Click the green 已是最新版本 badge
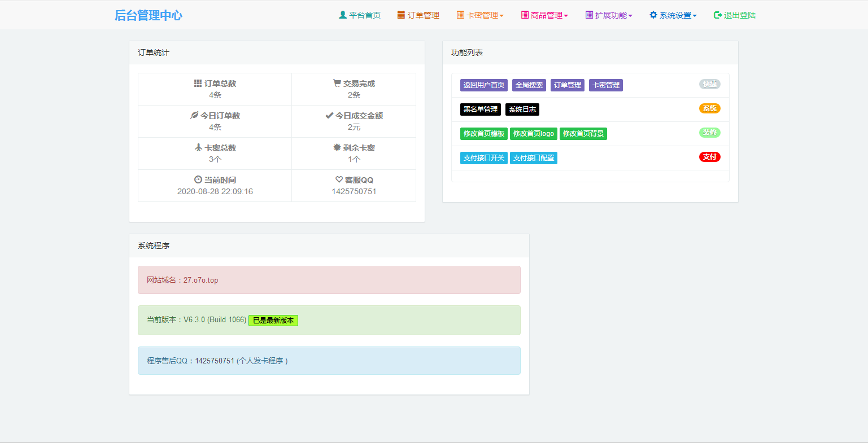The height and width of the screenshot is (443, 868). pyautogui.click(x=273, y=321)
